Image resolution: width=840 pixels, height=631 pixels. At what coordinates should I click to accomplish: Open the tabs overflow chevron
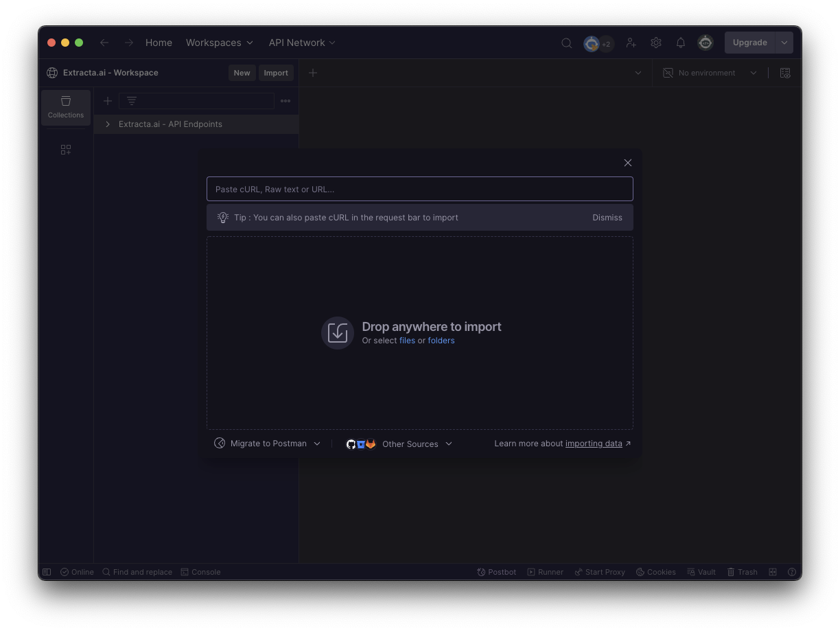[638, 73]
